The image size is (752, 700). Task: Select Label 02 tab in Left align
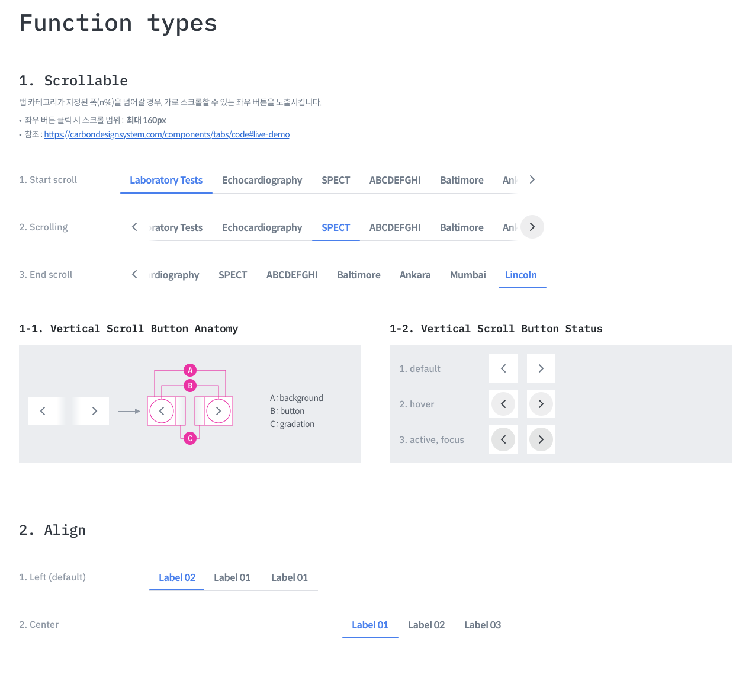177,577
